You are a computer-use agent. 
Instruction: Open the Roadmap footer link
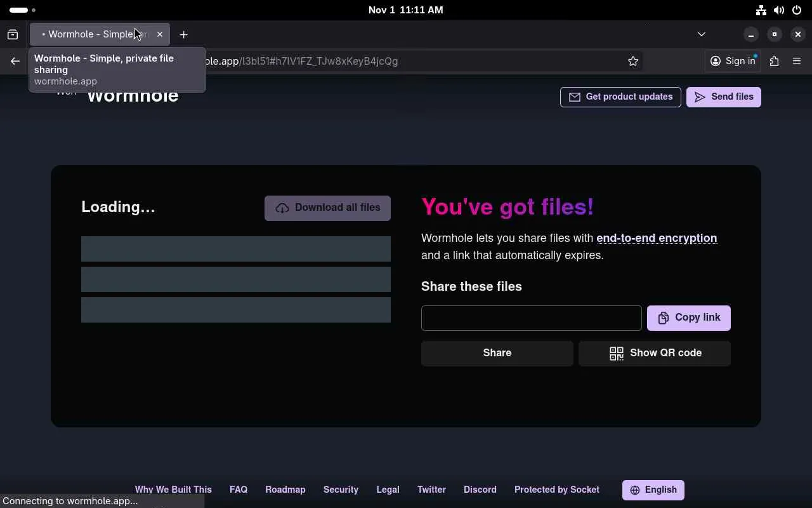285,490
